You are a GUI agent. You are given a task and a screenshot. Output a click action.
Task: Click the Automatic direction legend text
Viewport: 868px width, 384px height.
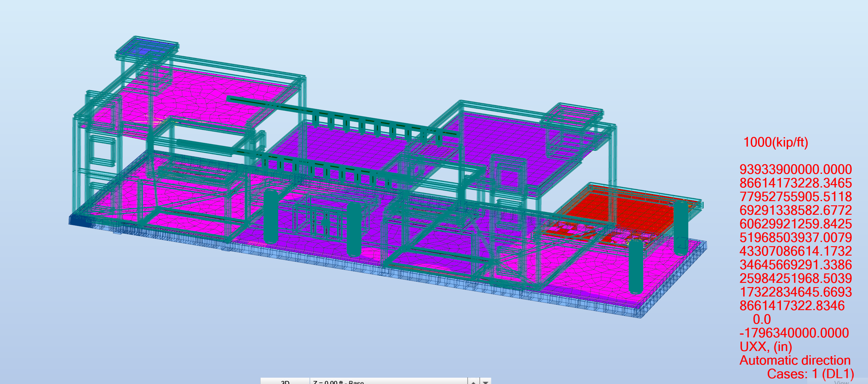click(x=795, y=360)
